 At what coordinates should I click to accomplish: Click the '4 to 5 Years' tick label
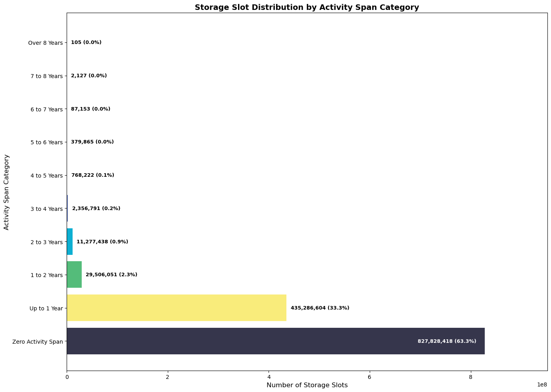[46, 176]
